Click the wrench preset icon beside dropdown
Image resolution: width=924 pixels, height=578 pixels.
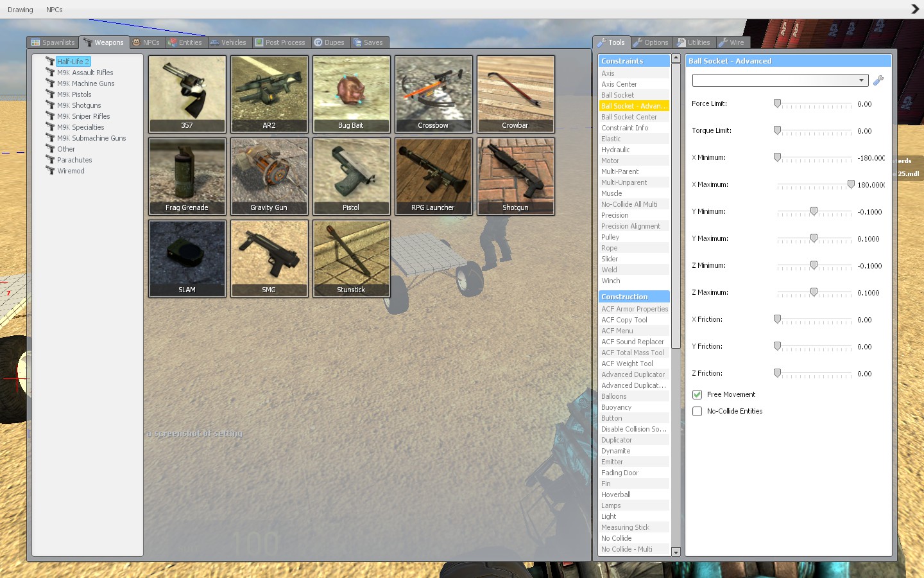tap(878, 80)
